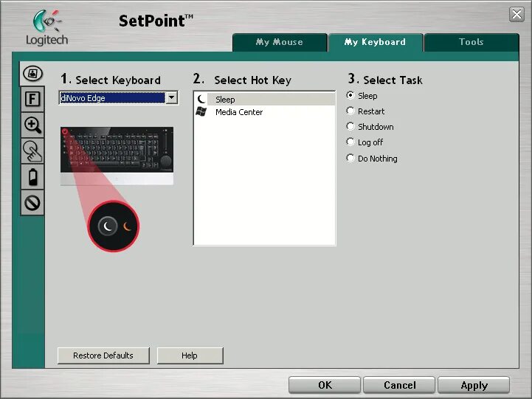Click the Cancel button
Screen dimensions: 532x399
tap(399, 385)
